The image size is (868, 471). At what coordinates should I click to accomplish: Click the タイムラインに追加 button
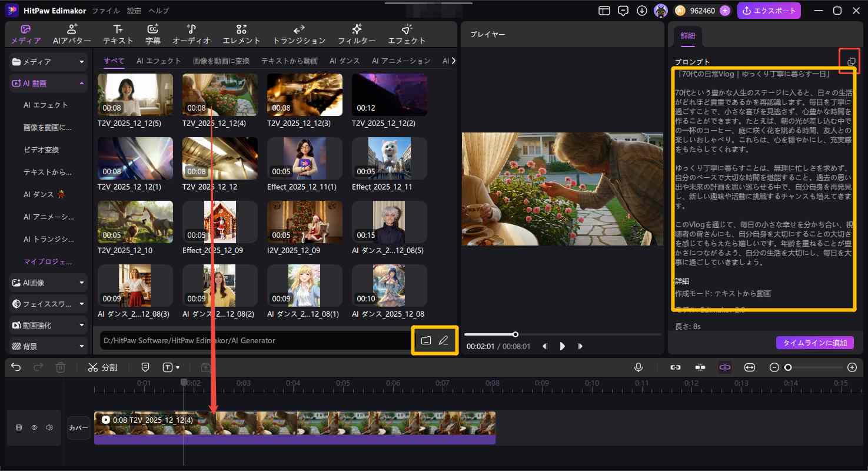pyautogui.click(x=814, y=342)
